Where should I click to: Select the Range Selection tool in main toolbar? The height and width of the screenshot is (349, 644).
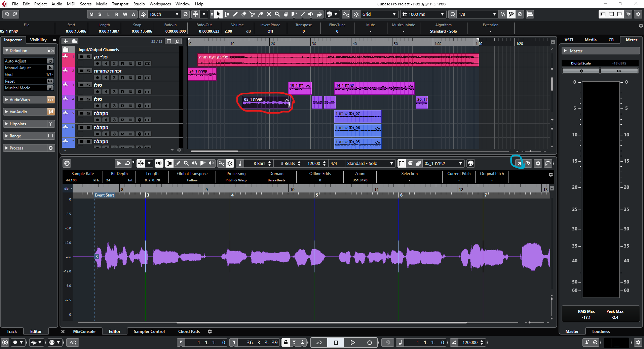(227, 14)
